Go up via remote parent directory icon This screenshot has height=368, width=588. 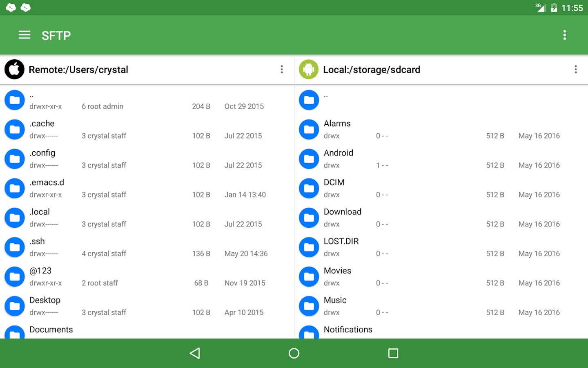[x=15, y=100]
